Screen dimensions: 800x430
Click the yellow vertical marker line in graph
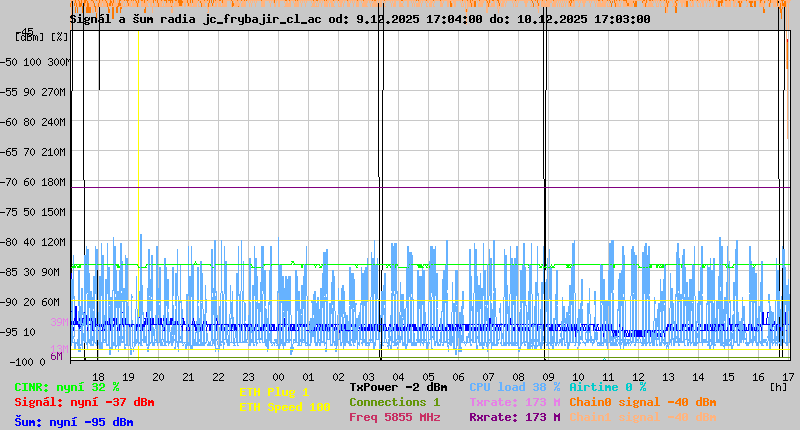pyautogui.click(x=138, y=200)
